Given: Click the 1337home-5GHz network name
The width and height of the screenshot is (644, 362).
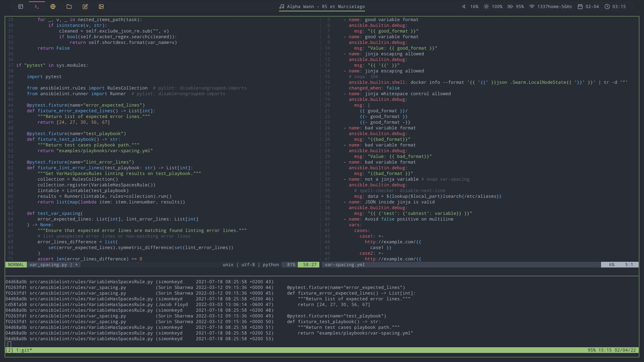Looking at the screenshot, I should coord(554,6).
